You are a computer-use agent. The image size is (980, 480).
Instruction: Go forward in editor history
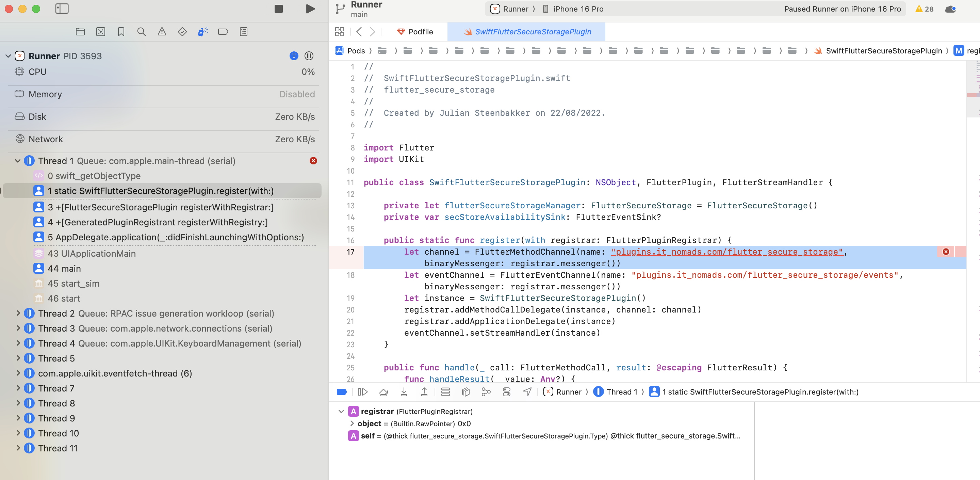click(373, 32)
